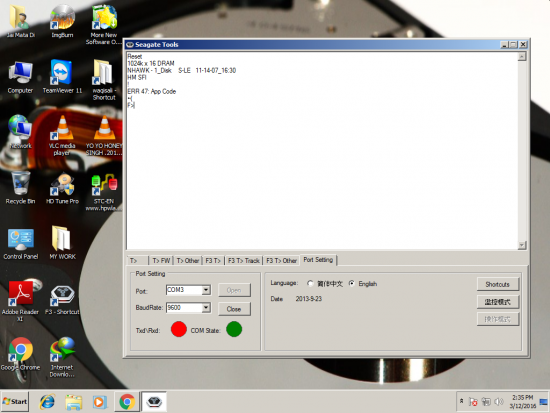The image size is (550, 413).
Task: Click the Seagate Tools taskbar icon
Action: coord(154,401)
